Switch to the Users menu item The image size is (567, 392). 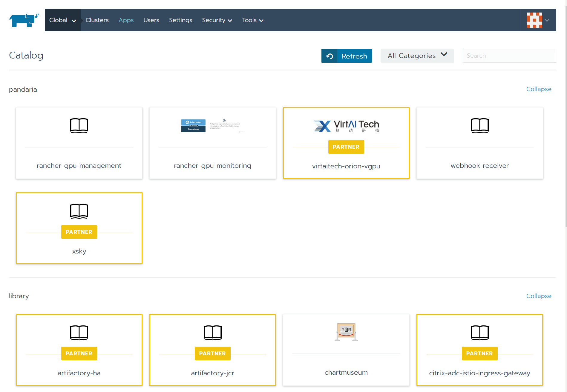tap(151, 20)
